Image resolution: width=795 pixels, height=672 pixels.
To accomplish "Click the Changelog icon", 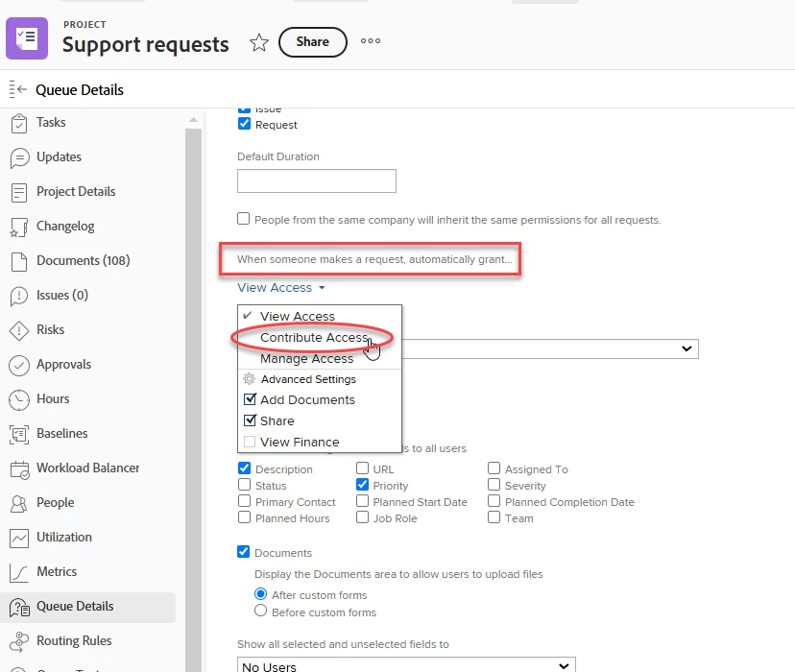I will 19,228.
